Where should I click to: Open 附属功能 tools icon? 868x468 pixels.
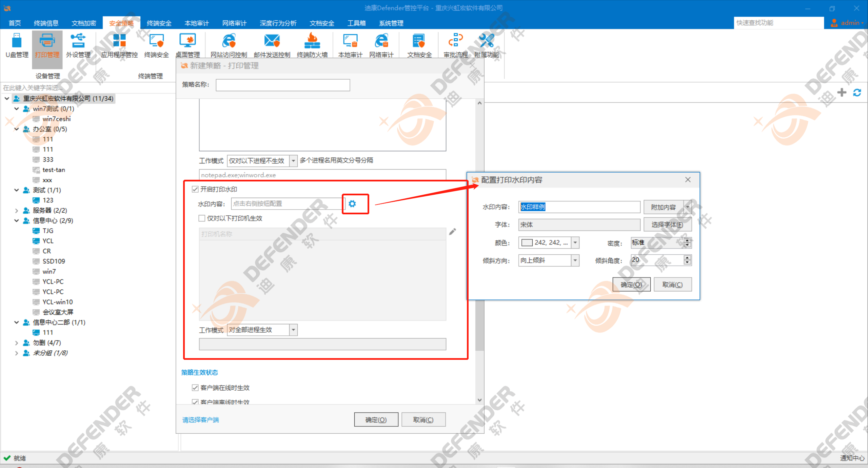click(x=487, y=46)
